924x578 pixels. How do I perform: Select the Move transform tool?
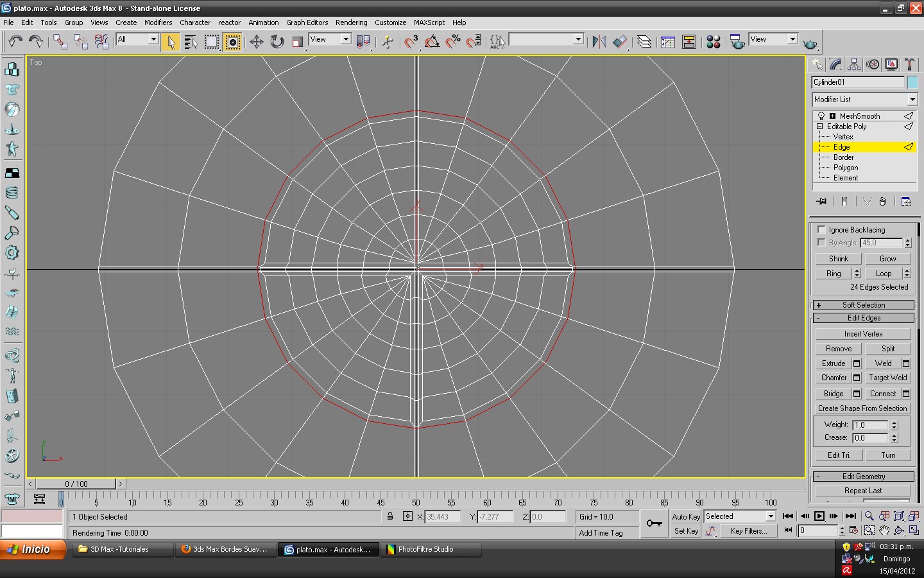256,42
